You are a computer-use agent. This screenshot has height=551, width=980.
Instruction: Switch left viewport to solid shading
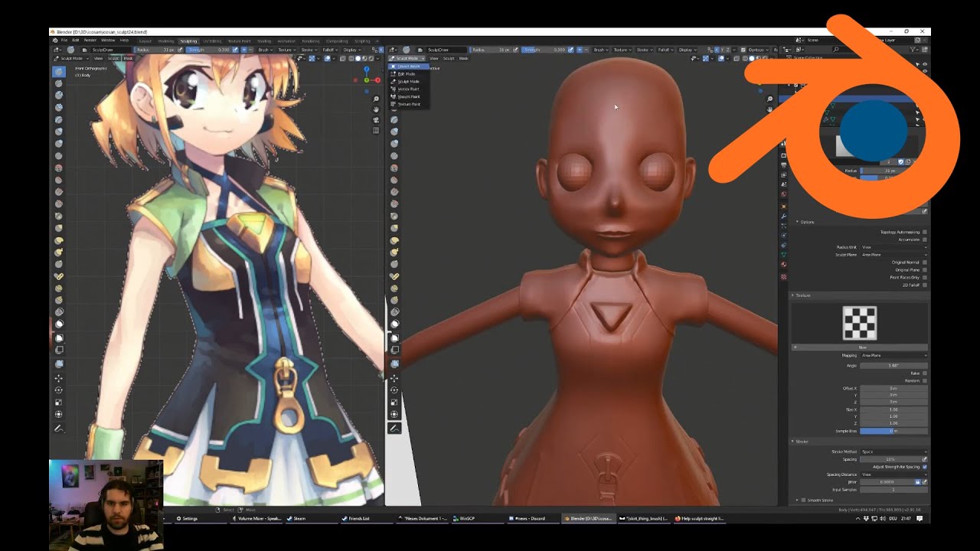[358, 58]
